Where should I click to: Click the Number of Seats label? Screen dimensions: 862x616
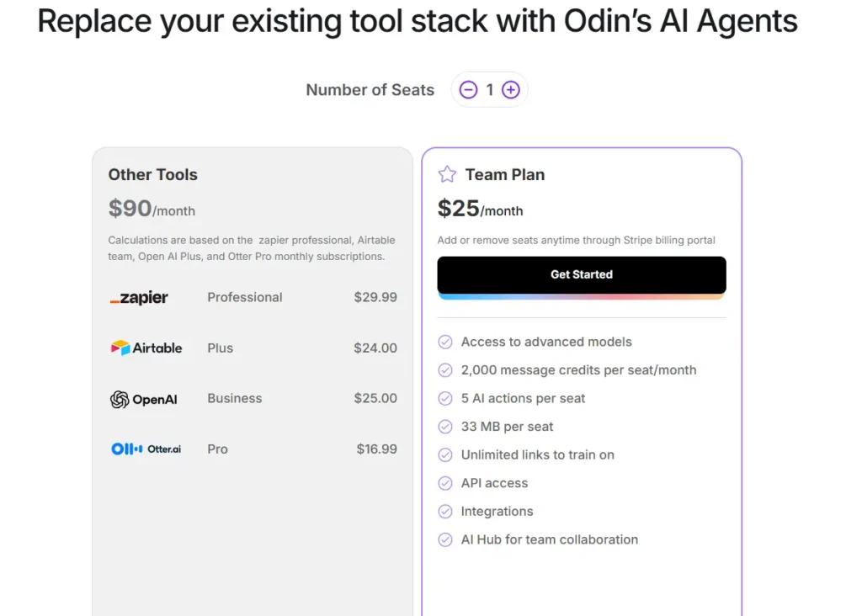coord(370,90)
